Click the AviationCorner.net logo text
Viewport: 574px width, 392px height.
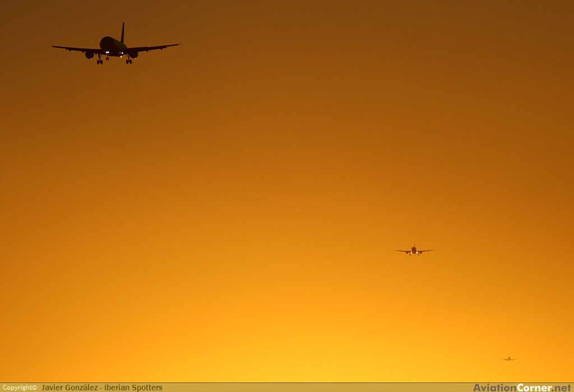(x=522, y=388)
